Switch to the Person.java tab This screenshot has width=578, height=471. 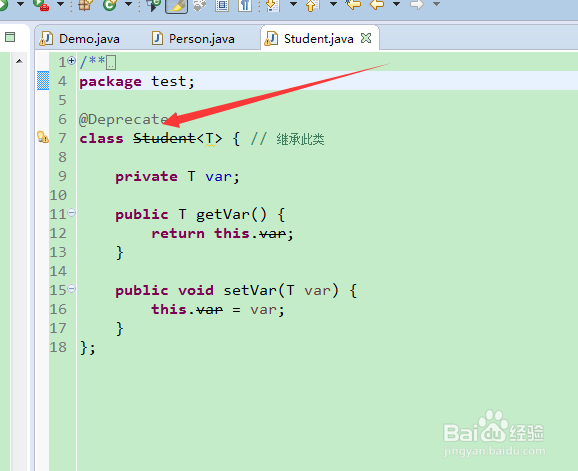201,38
